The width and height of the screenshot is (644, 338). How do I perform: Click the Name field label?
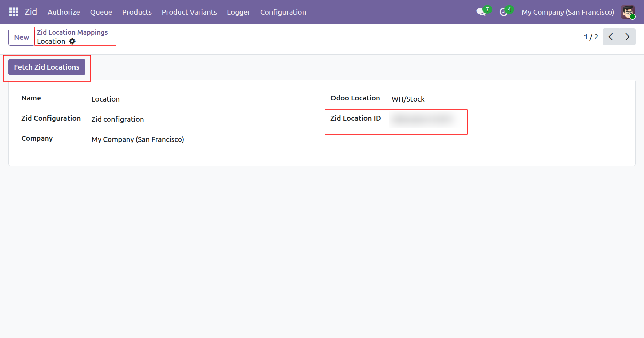(x=31, y=98)
